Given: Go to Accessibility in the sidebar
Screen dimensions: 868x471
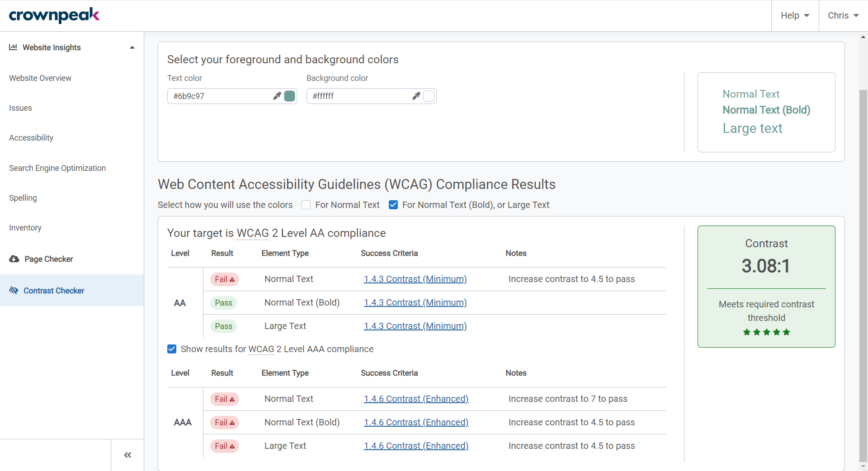Looking at the screenshot, I should pos(31,138).
